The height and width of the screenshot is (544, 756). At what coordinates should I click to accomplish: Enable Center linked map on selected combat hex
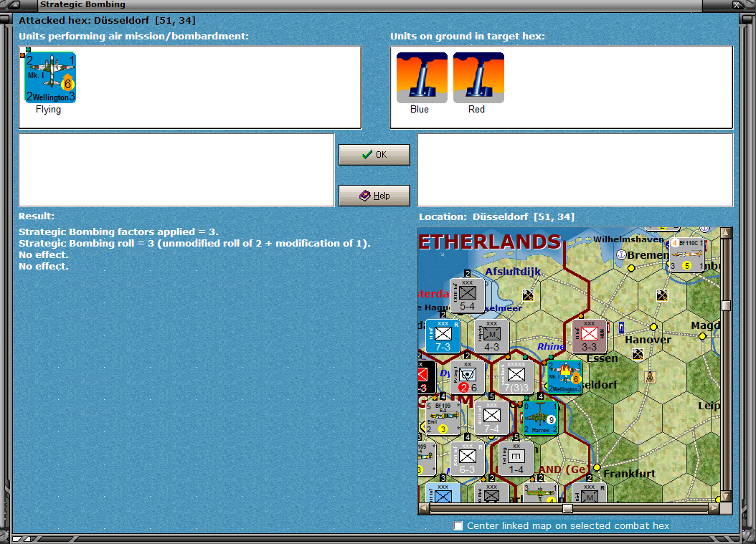458,525
